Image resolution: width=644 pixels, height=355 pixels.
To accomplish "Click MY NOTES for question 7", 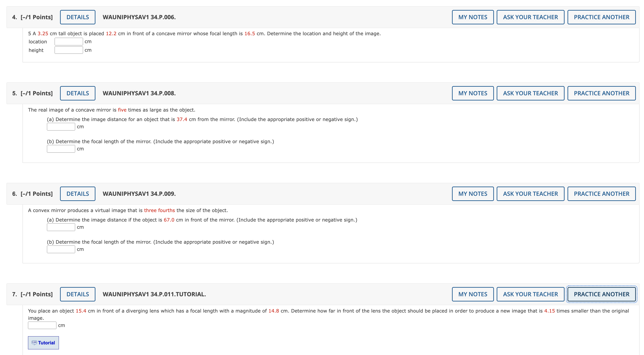I will (x=473, y=294).
